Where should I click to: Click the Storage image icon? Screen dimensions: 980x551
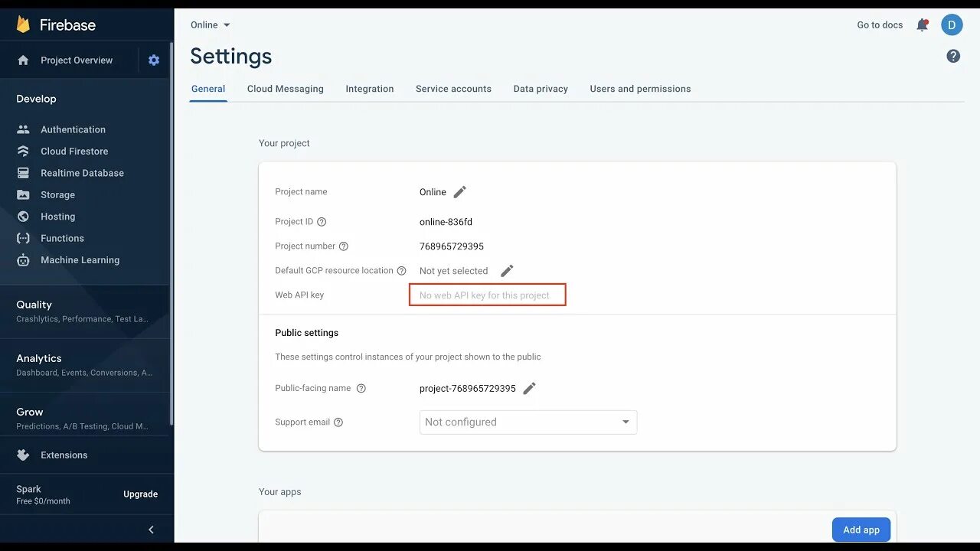[23, 194]
